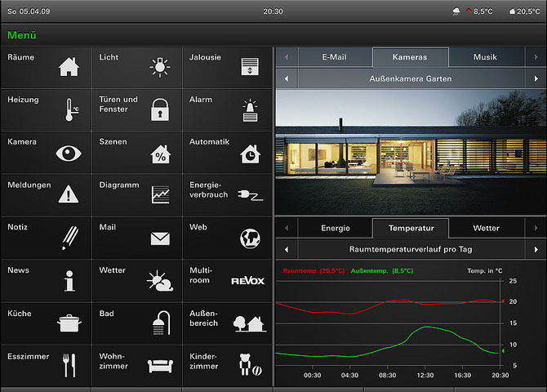The width and height of the screenshot is (547, 392).
Task: Go to next camera with right arrow
Action: [x=536, y=79]
